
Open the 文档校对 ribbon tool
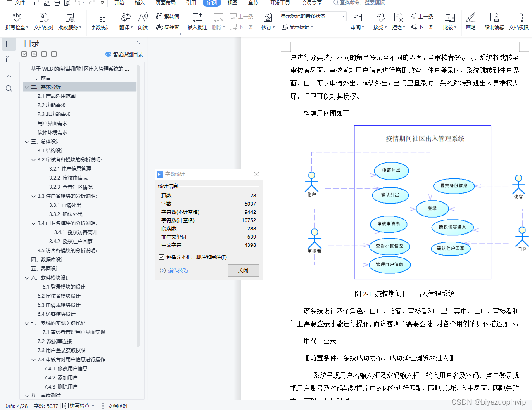click(44, 21)
